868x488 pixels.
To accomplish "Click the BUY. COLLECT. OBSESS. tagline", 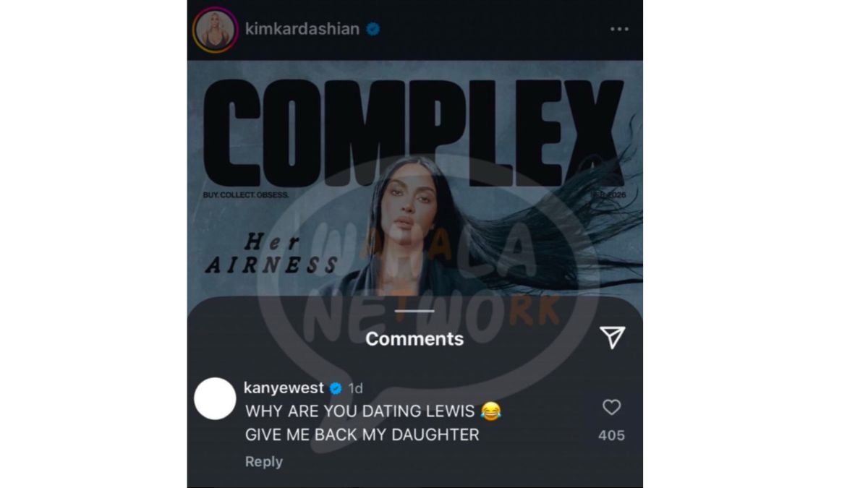I will pos(246,195).
